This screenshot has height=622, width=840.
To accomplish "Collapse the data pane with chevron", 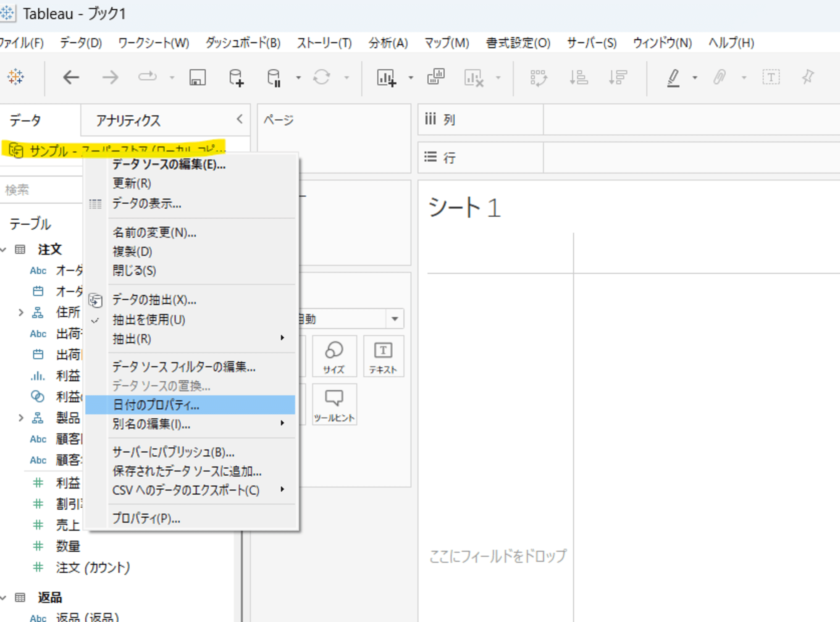I will point(240,119).
